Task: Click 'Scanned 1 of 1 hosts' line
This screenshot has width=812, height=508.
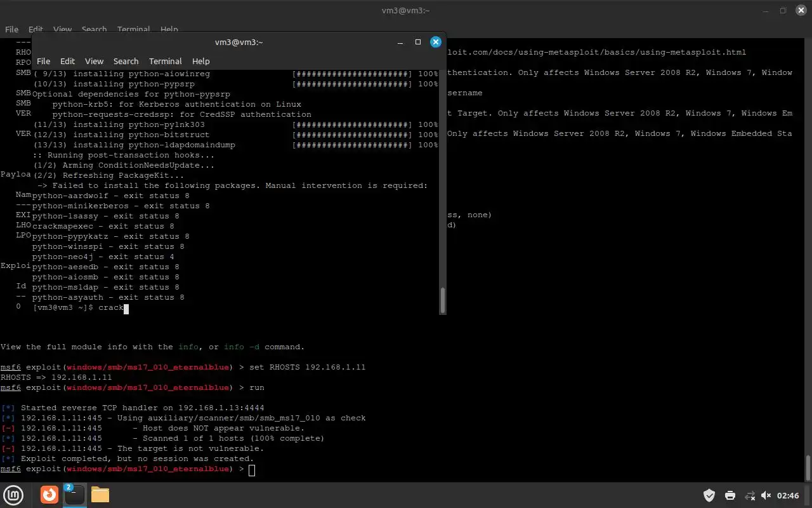Action: (162, 438)
